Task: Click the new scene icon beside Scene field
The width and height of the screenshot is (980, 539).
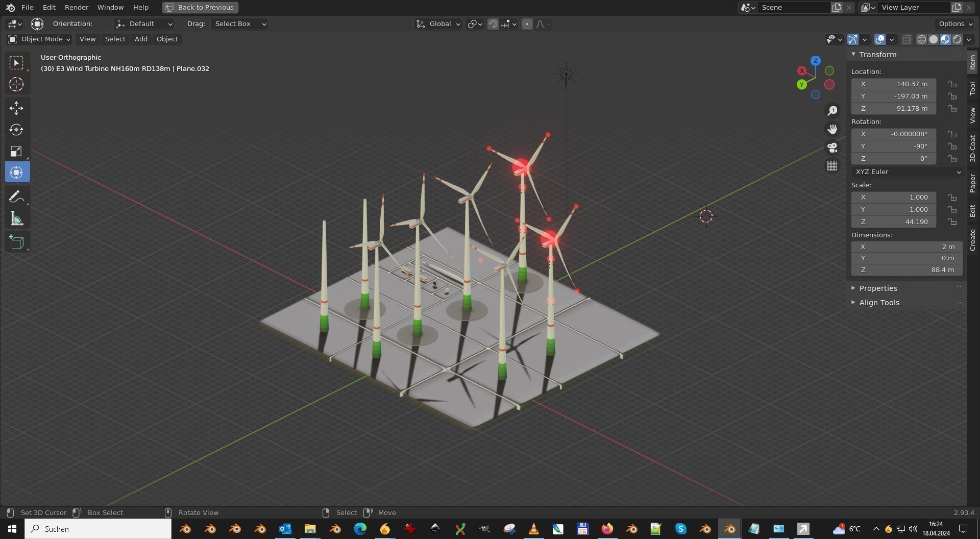Action: 837,7
